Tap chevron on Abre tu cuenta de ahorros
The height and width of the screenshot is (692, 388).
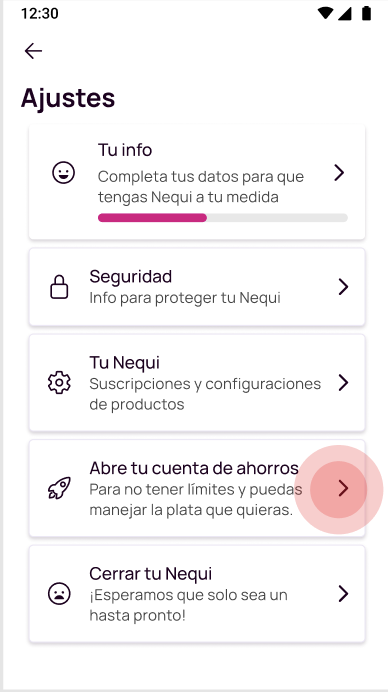(x=343, y=489)
